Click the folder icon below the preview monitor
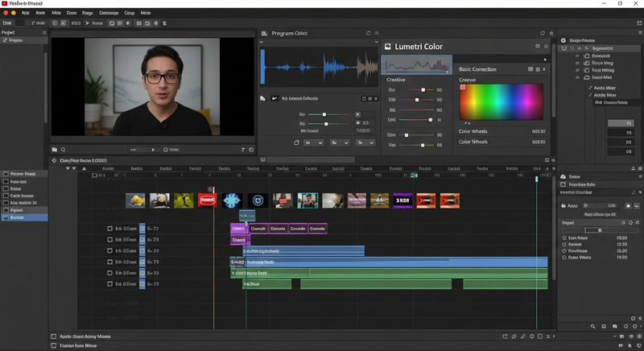This screenshot has height=351, width=644. [x=54, y=150]
